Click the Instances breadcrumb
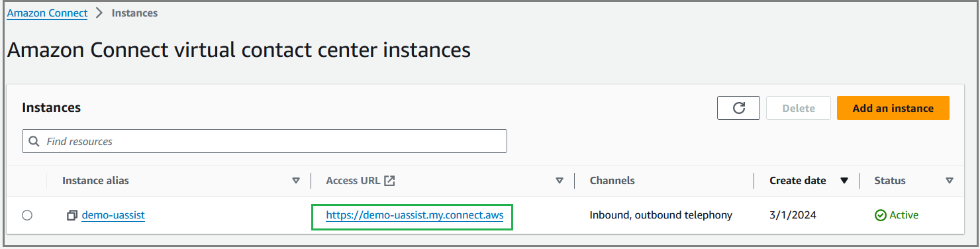 [134, 13]
